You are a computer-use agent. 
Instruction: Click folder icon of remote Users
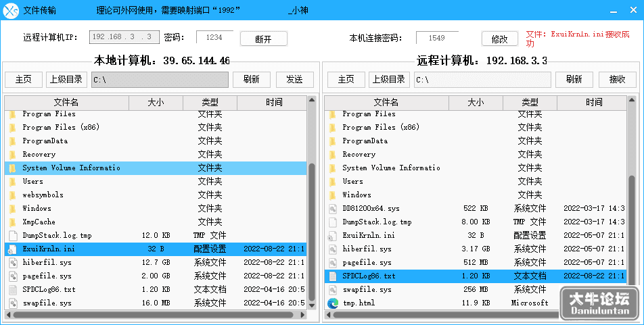click(333, 182)
